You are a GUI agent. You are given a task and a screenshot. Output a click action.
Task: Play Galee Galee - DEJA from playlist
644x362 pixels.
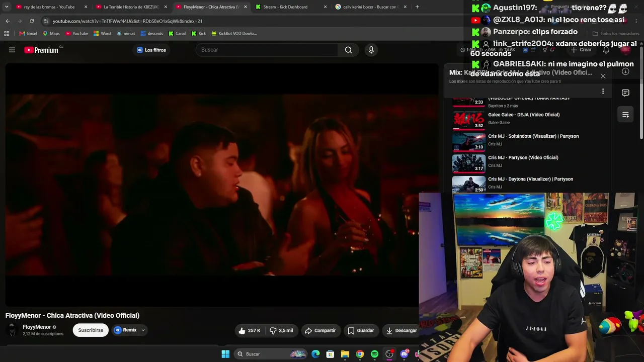click(524, 115)
